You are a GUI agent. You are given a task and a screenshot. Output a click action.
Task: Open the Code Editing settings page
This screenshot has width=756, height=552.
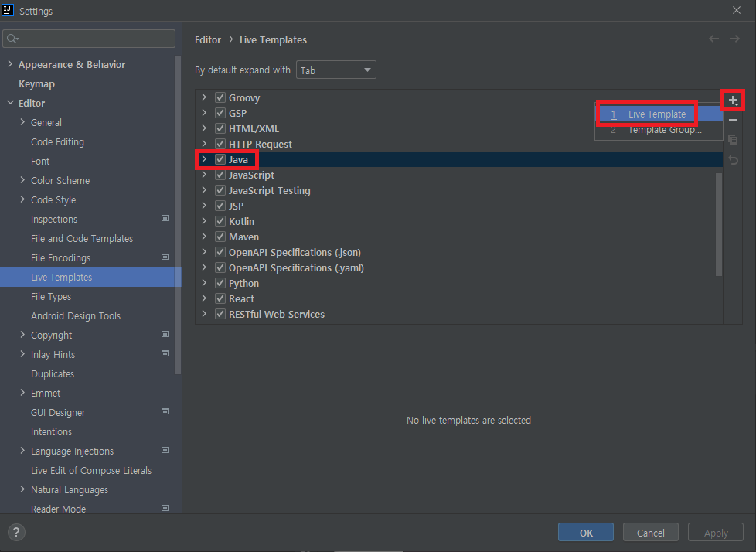[x=57, y=141]
